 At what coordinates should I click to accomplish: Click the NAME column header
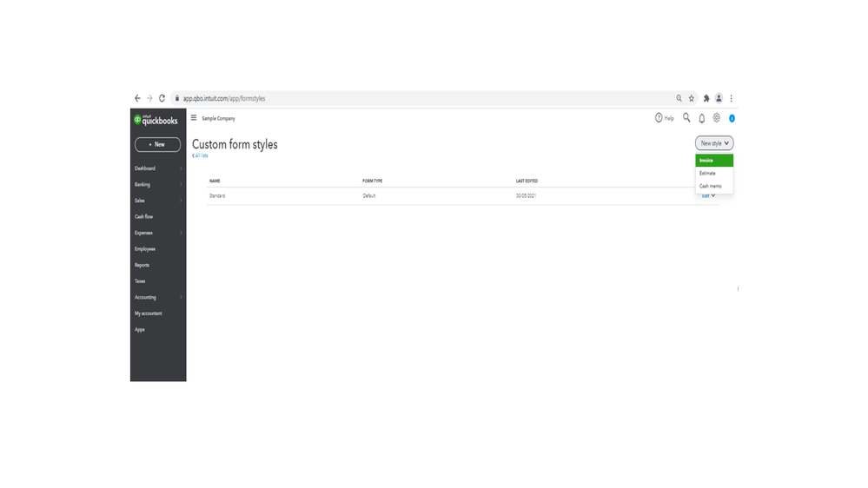click(x=215, y=181)
